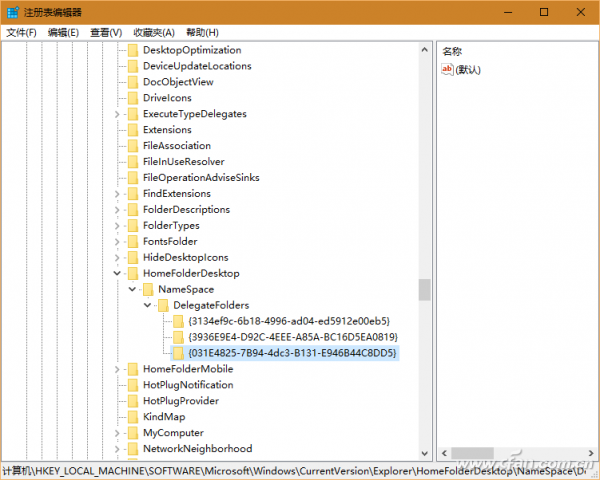This screenshot has width=600, height=480.
Task: Click the registry path in status bar
Action: coord(294,471)
